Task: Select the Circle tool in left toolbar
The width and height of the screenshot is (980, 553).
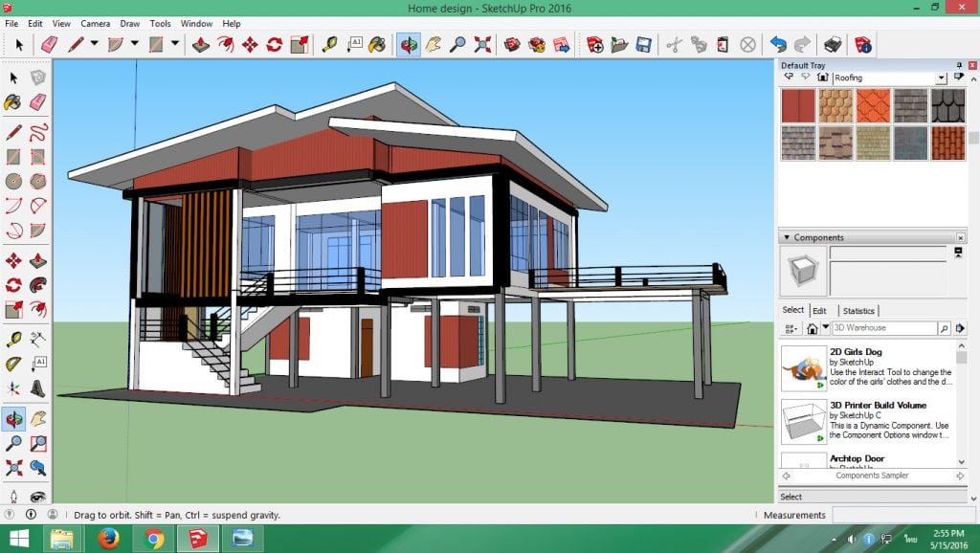Action: coord(13,181)
